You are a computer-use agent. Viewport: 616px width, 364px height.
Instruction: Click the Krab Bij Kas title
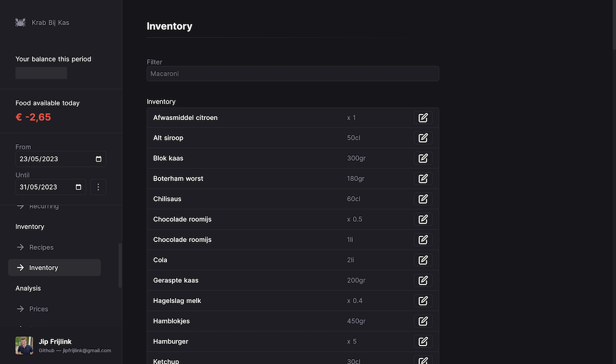(51, 23)
